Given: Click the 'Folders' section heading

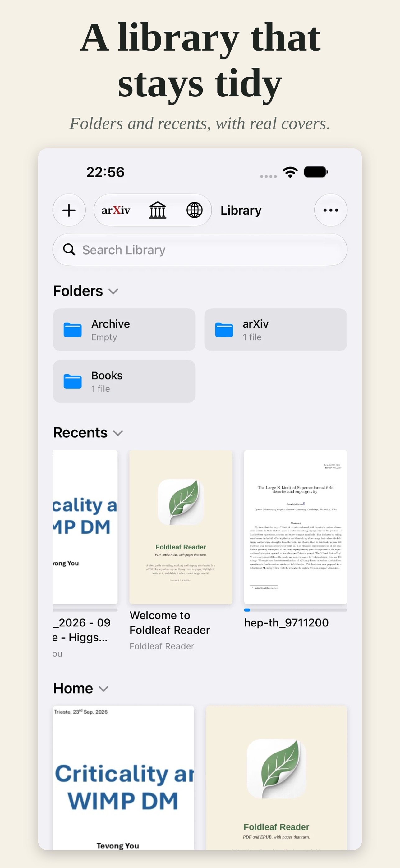Looking at the screenshot, I should [x=78, y=291].
